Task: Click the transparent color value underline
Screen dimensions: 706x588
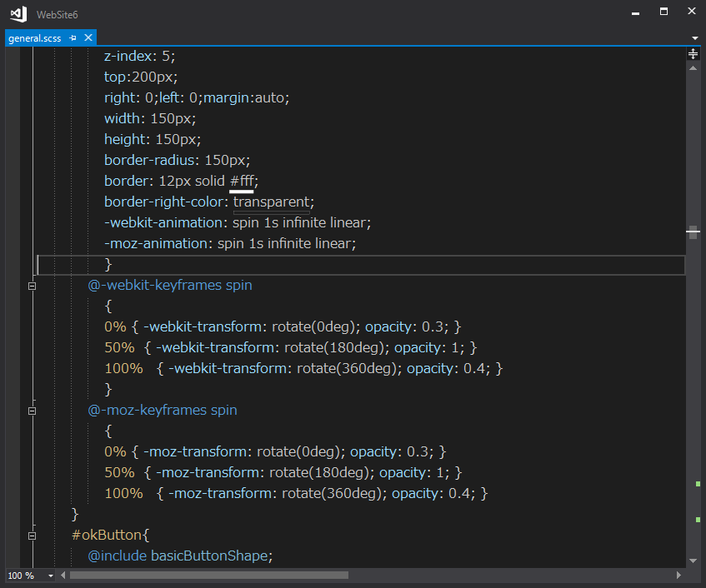Action: [271, 212]
